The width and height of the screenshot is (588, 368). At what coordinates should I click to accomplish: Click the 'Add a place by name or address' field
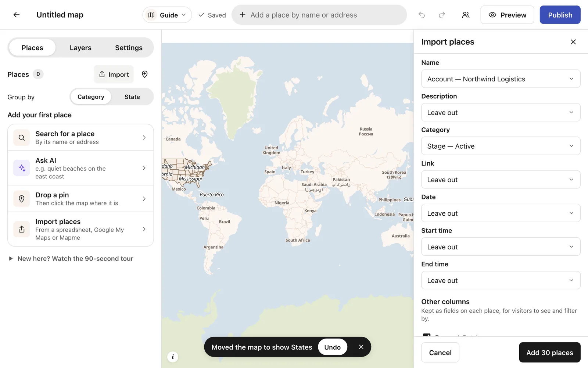coord(319,15)
